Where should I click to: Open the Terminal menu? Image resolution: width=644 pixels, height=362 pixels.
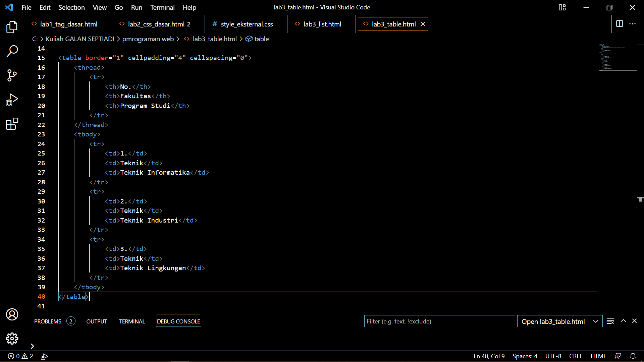162,7
